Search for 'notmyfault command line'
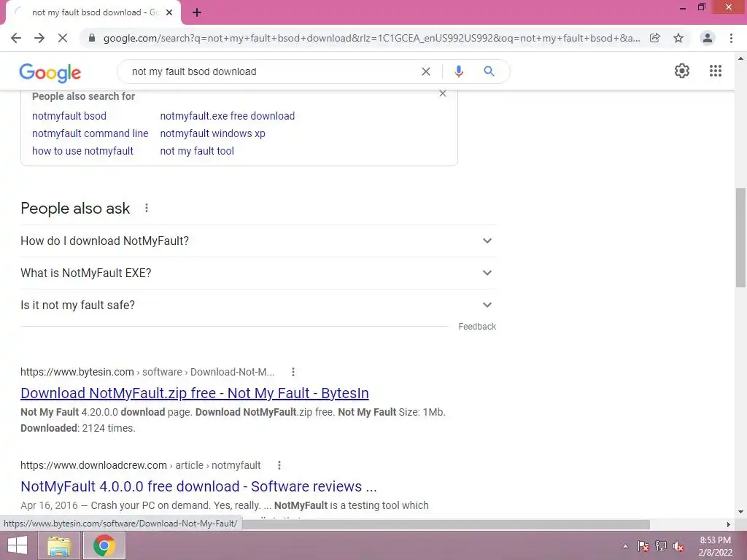Image resolution: width=747 pixels, height=560 pixels. pos(90,133)
